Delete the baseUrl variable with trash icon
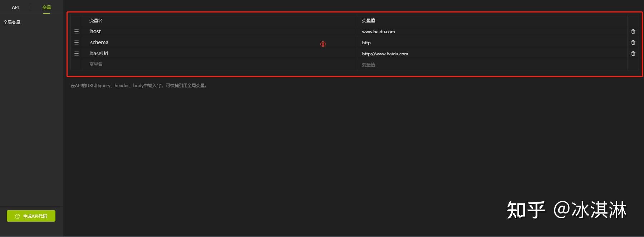Viewport: 644px width, 237px height. pos(633,54)
